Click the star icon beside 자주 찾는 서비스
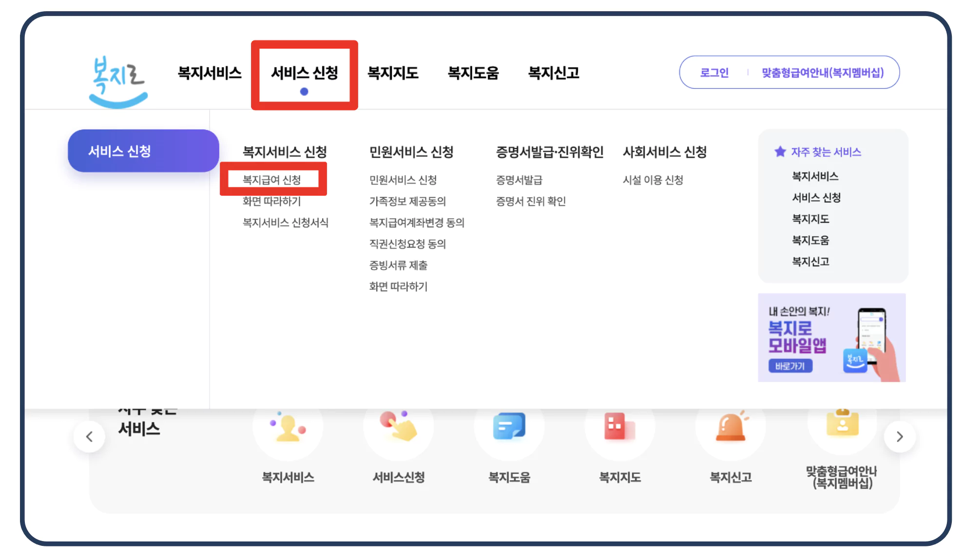 click(x=780, y=151)
